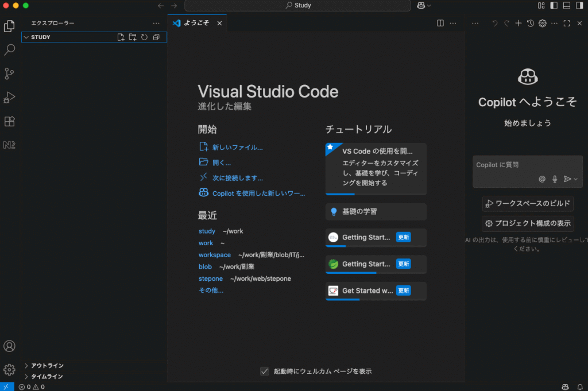Open errors and warnings count in status bar
Screen dimensions: 588x391
click(x=32, y=387)
